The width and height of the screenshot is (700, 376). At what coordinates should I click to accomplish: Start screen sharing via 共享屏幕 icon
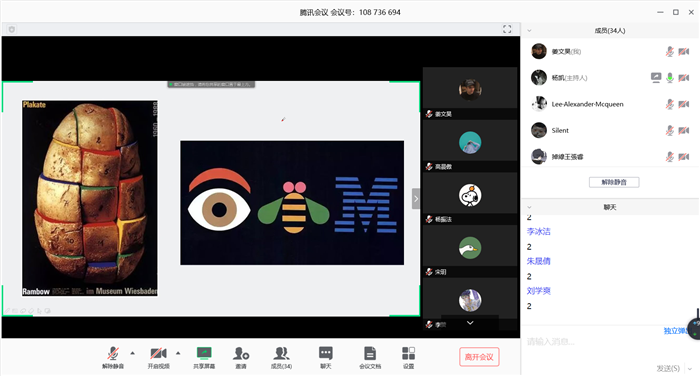coord(204,357)
